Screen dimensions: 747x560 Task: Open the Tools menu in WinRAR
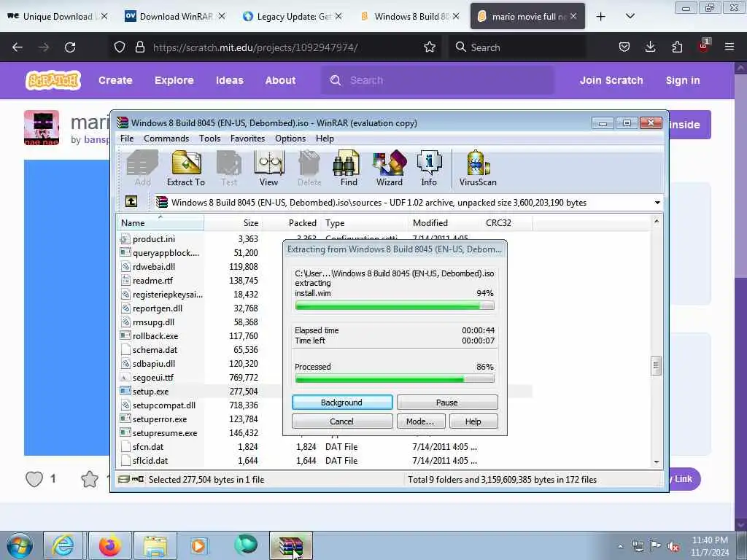pos(209,139)
